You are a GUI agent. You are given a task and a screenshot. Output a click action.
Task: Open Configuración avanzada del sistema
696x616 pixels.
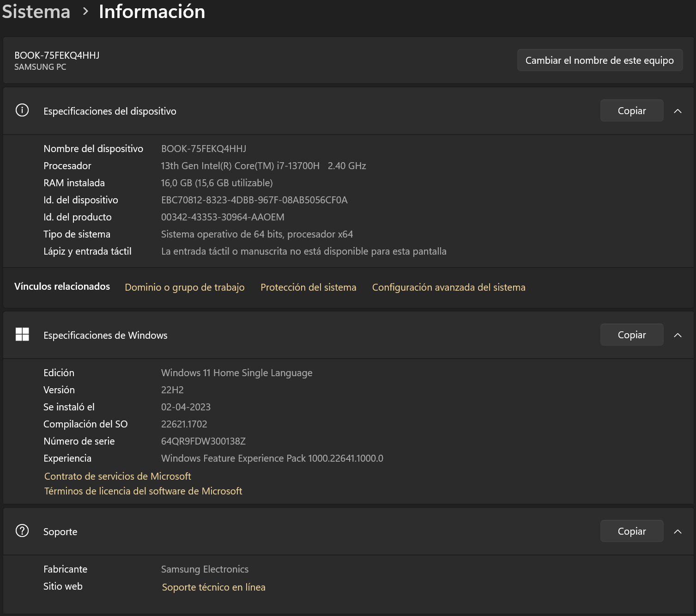pyautogui.click(x=448, y=287)
